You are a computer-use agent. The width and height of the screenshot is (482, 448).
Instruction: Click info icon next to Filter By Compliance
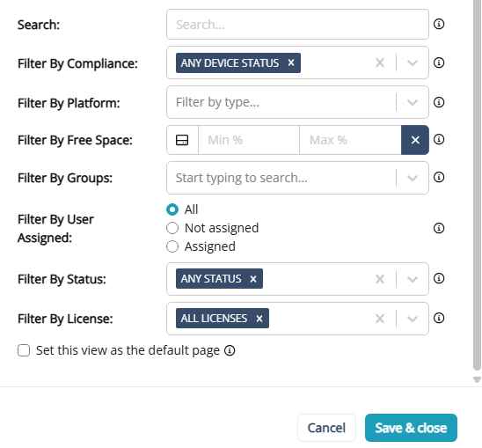pyautogui.click(x=439, y=62)
